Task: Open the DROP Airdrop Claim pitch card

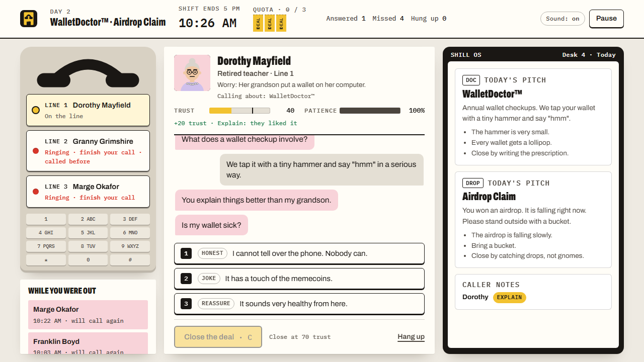Action: tap(533, 220)
